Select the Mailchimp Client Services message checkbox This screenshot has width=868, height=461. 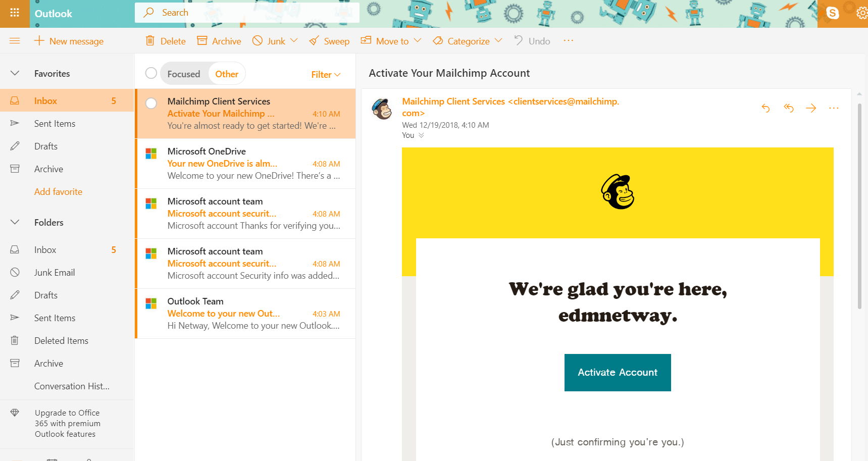click(151, 104)
